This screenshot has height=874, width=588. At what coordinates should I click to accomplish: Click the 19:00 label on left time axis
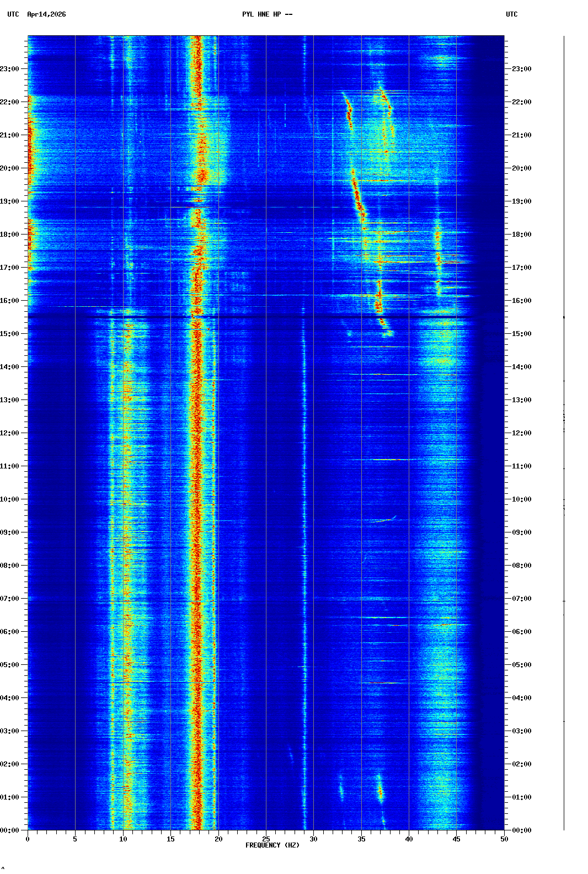pyautogui.click(x=10, y=201)
